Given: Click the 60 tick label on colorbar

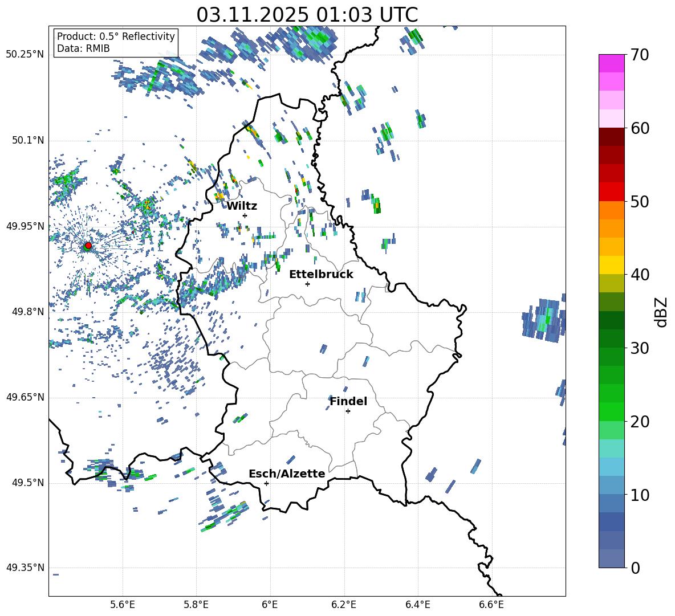Looking at the screenshot, I should [640, 128].
